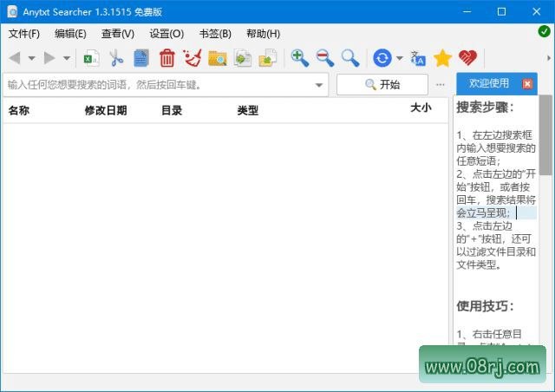Close the 欢迎使用 tab
This screenshot has height=392, width=555.
(x=527, y=84)
